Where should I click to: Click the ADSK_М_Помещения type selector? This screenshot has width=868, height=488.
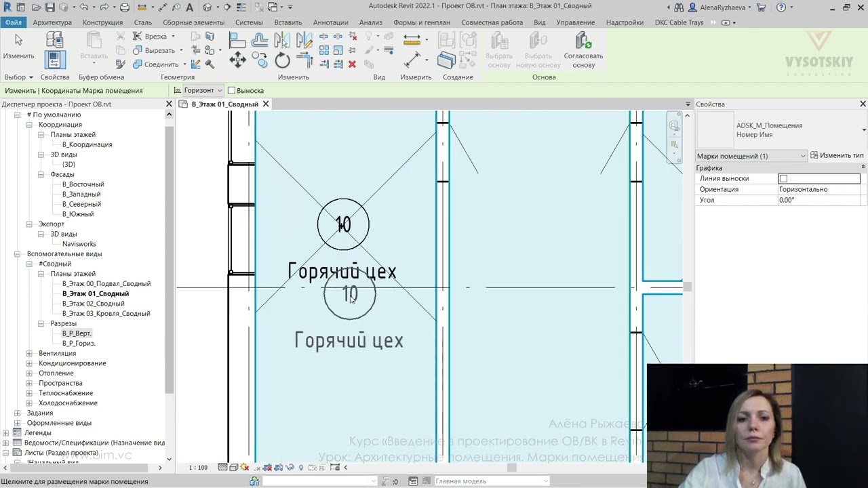(783, 130)
